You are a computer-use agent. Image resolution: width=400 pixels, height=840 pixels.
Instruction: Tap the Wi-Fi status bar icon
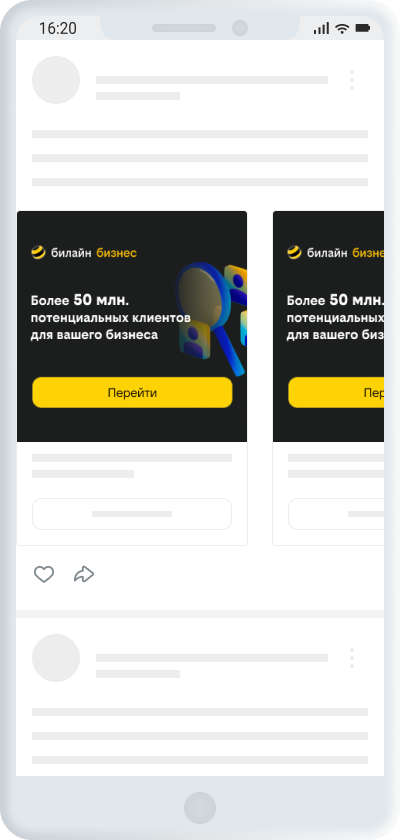[x=342, y=28]
